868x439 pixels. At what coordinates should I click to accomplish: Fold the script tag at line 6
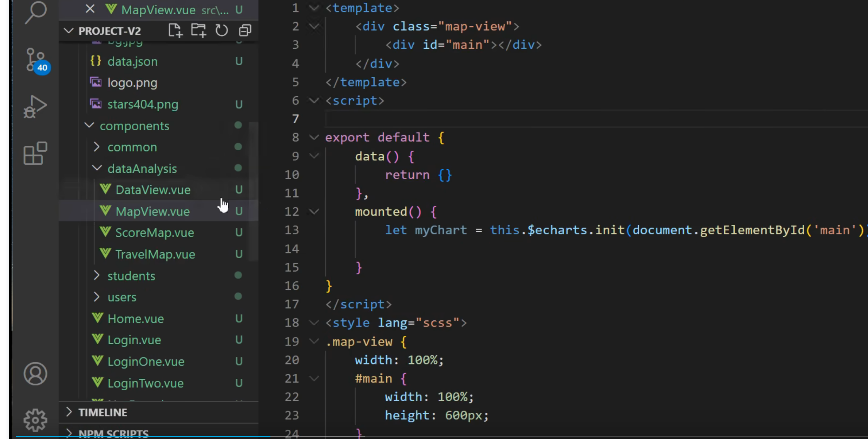314,100
